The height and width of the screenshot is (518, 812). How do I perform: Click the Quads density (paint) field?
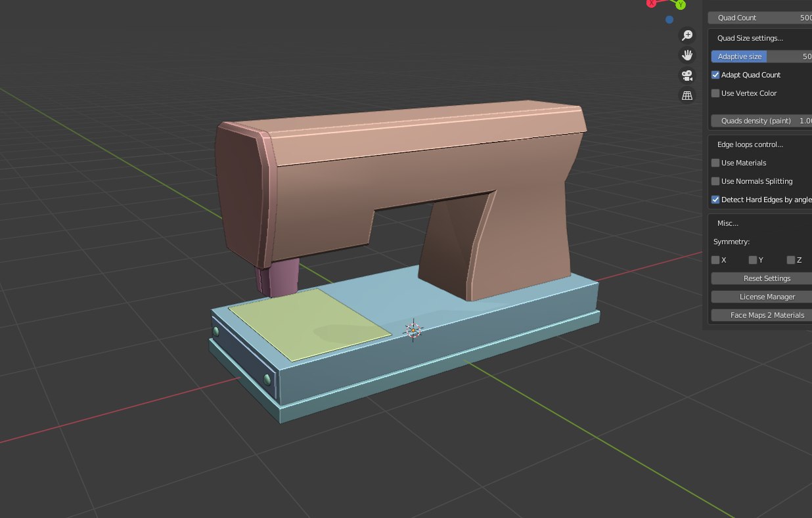coord(761,121)
